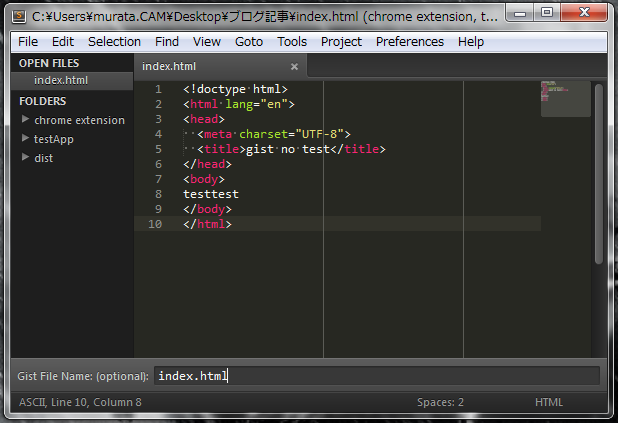Open the File menu
The width and height of the screenshot is (618, 423).
[x=28, y=42]
